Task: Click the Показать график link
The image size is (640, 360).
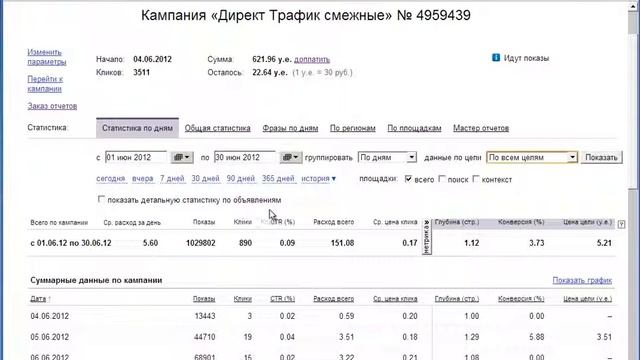Action: 582,280
